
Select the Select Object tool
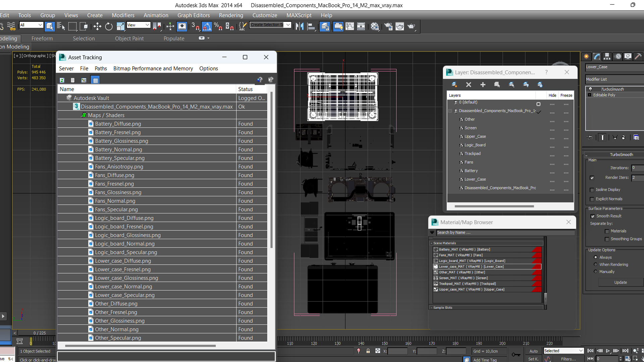point(50,26)
